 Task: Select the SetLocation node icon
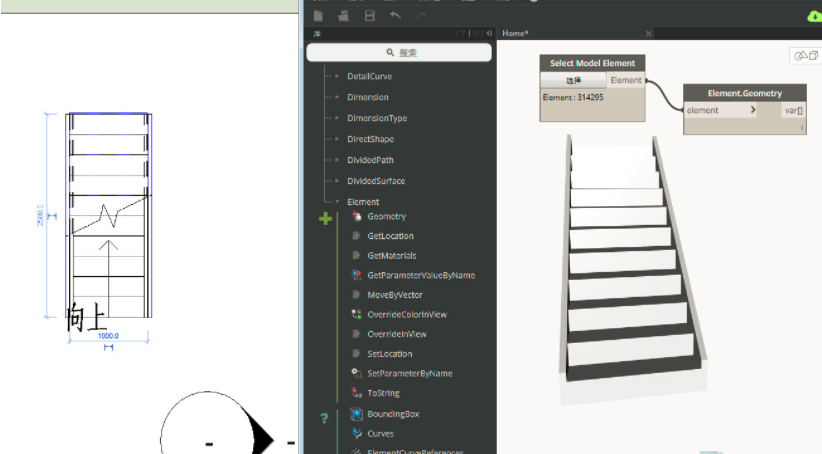[356, 353]
